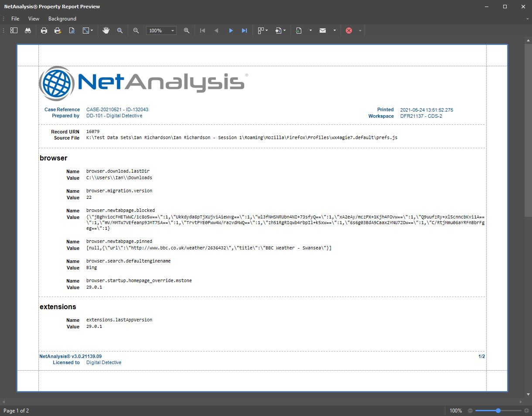Click the Export document icon
This screenshot has height=416, width=532.
coord(299,31)
